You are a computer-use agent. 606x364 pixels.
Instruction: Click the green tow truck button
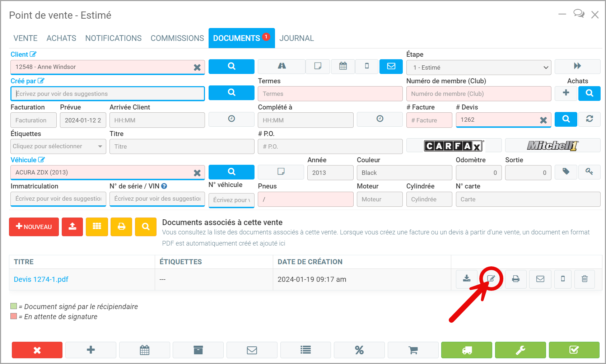[x=466, y=350]
